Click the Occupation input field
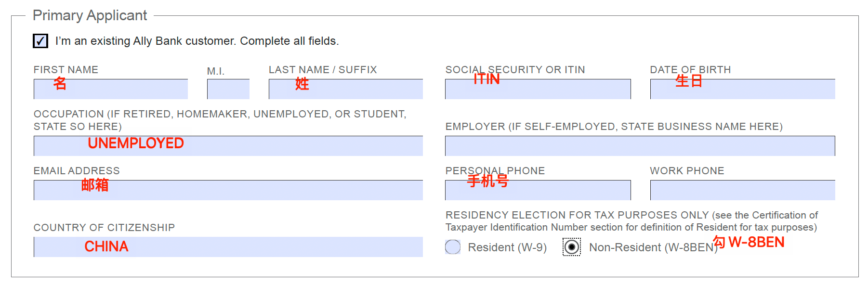 [228, 146]
